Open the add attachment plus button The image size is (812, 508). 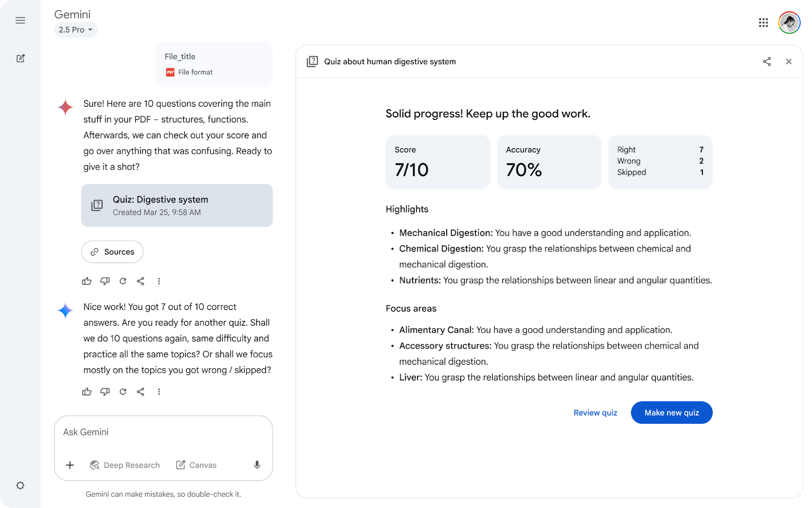point(70,465)
